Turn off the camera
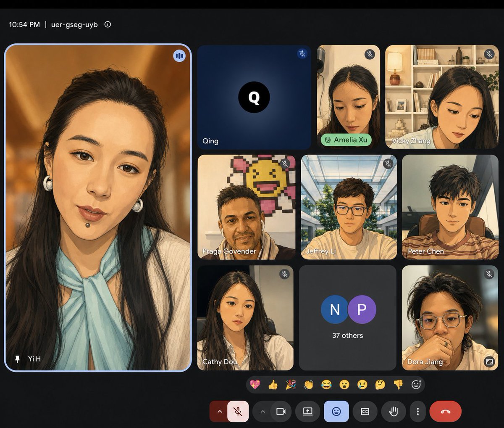 pos(281,412)
